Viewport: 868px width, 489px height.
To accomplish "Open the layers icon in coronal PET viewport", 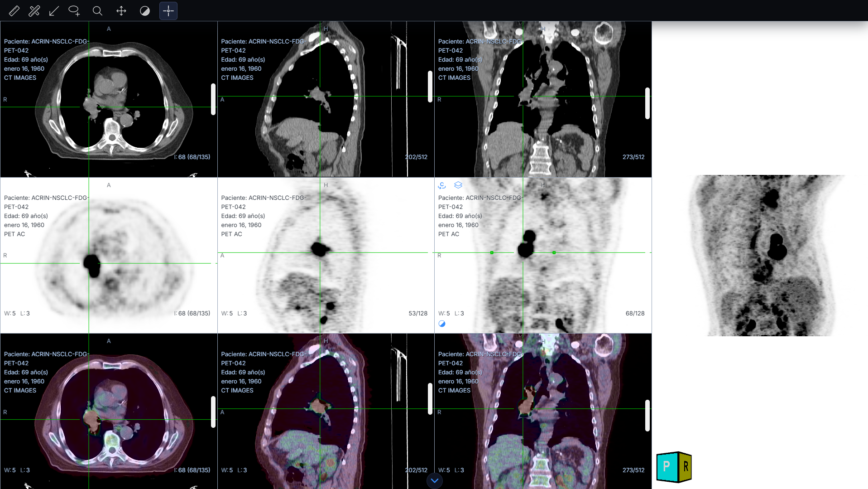I will pyautogui.click(x=458, y=185).
